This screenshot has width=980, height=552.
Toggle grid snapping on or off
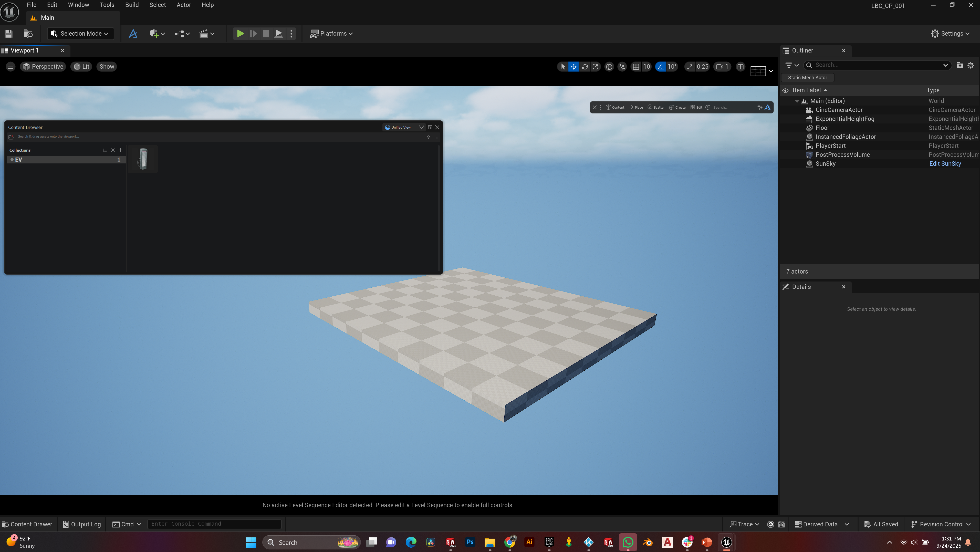(x=636, y=67)
